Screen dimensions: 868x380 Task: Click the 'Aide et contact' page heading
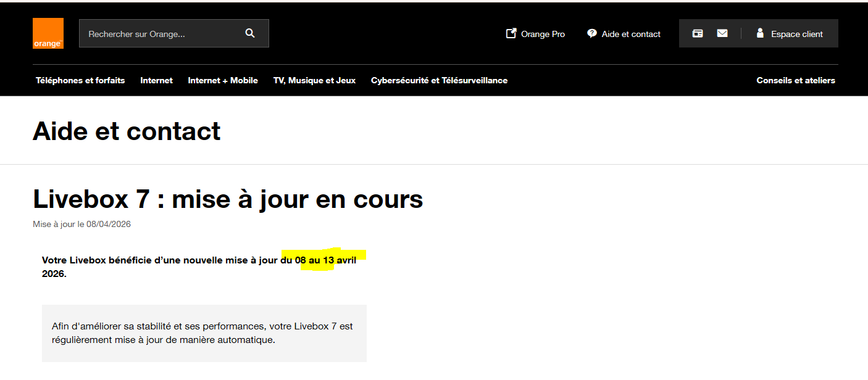[127, 131]
